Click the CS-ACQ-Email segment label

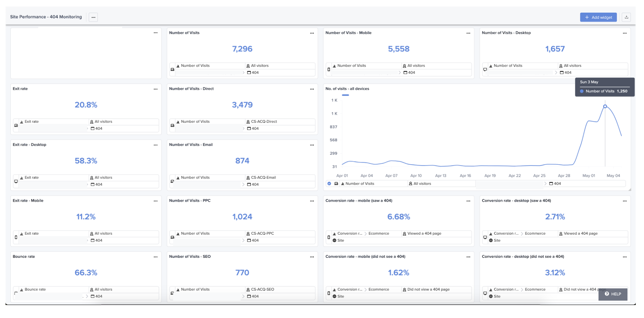point(263,178)
